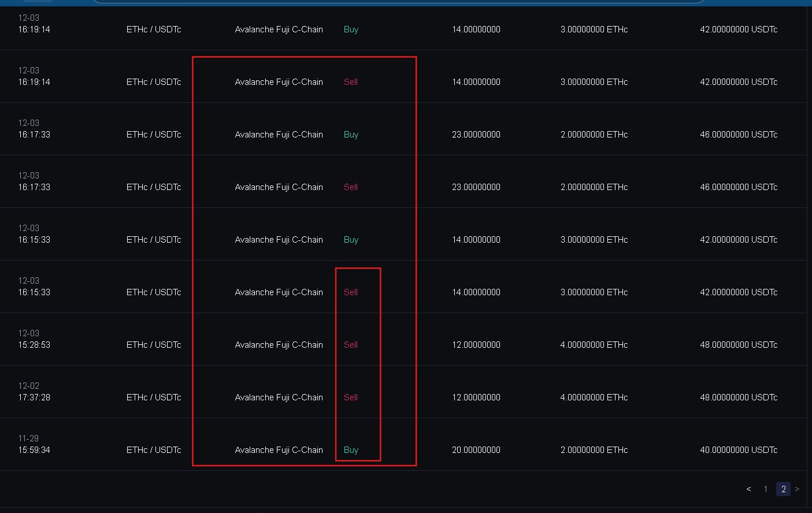Click price 20.00000000 in the 11-29 row
The width and height of the screenshot is (812, 513).
coord(476,450)
